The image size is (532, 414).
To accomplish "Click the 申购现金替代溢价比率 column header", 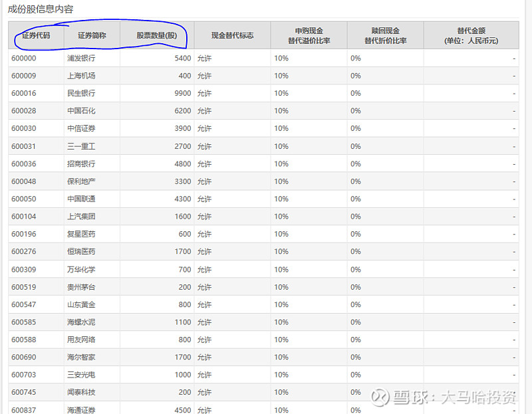I will click(309, 36).
